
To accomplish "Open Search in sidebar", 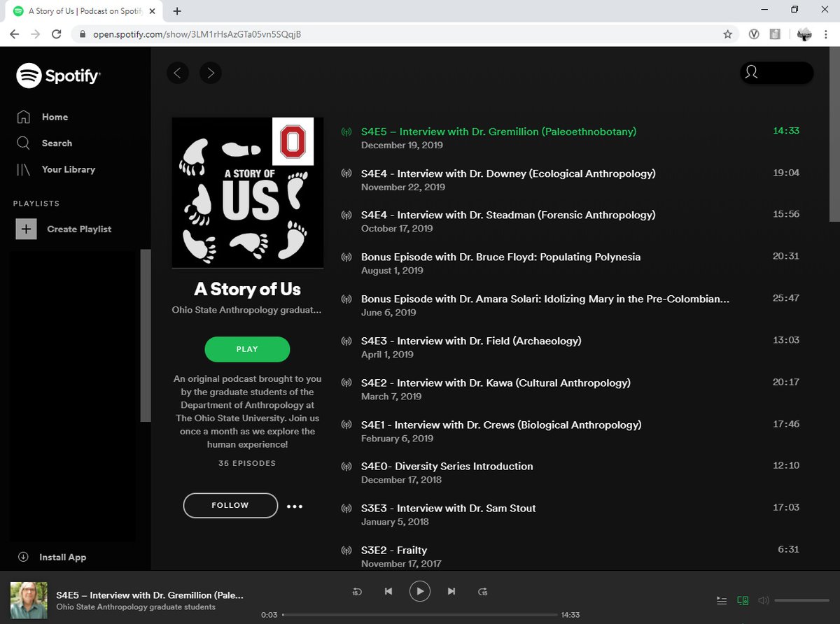I will (44, 143).
